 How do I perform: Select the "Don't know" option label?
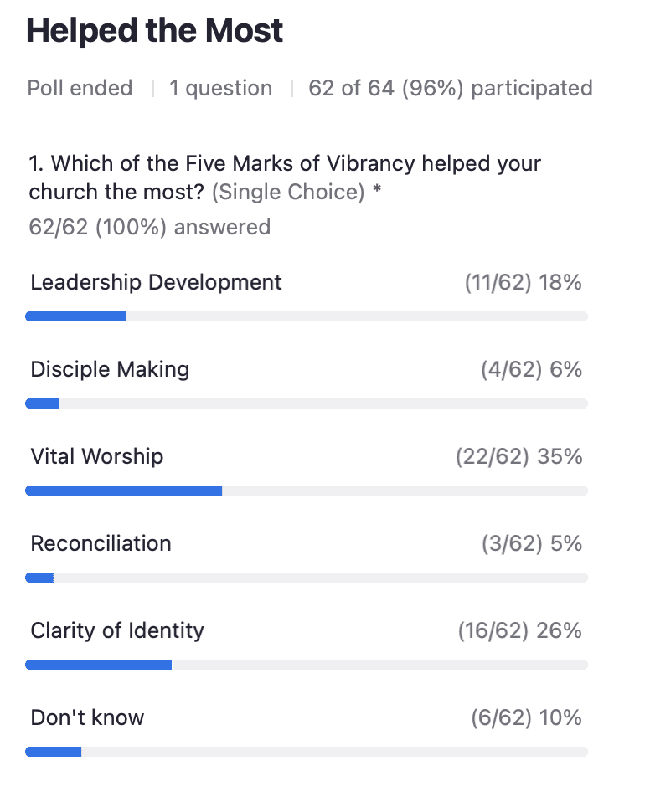[87, 717]
